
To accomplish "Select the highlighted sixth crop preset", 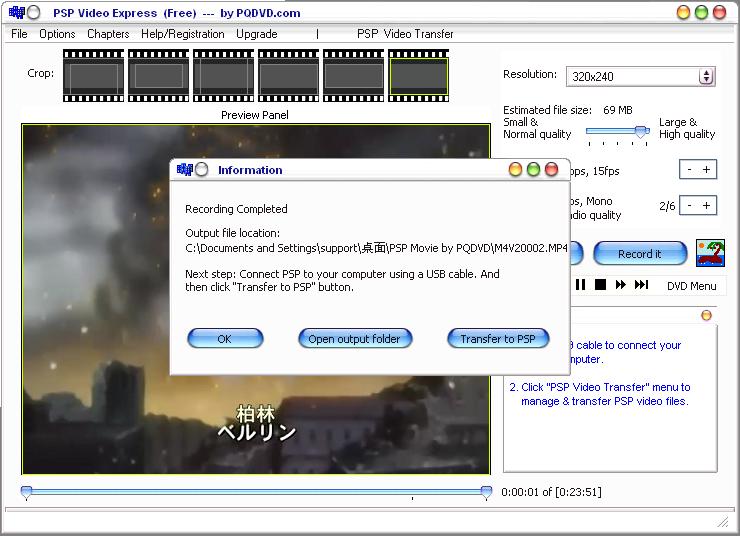I will pyautogui.click(x=418, y=75).
